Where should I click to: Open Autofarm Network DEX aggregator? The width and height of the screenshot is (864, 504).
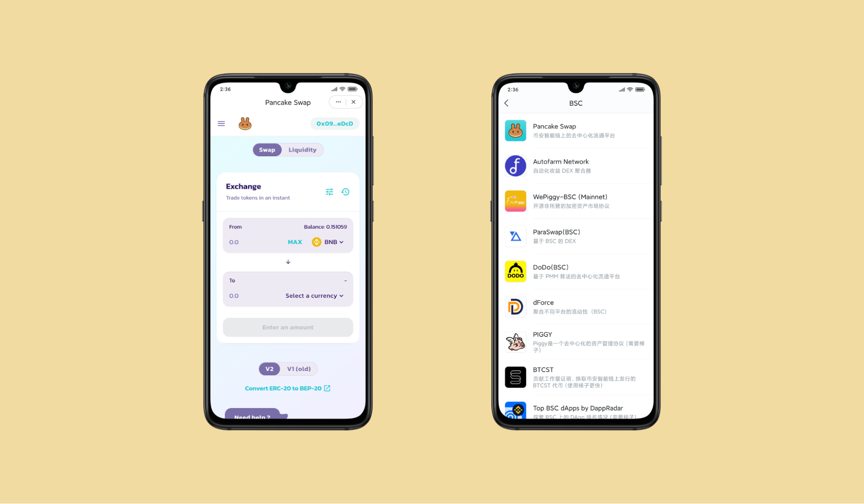(574, 165)
